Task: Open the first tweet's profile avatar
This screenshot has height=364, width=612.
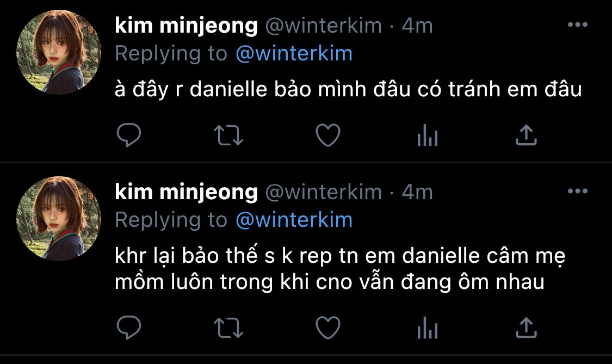Action: (59, 52)
